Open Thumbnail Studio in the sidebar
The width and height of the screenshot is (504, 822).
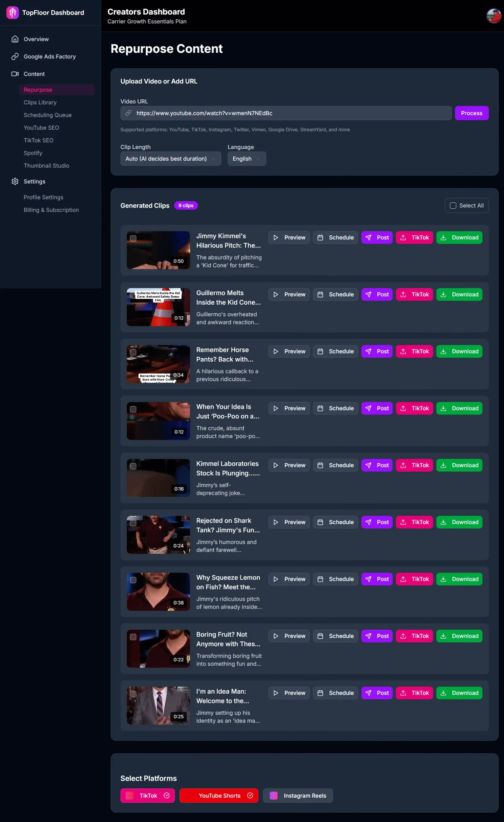(x=46, y=166)
